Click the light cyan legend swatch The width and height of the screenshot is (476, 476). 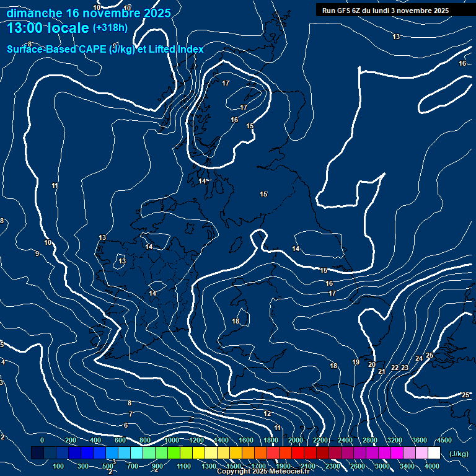coord(136,452)
